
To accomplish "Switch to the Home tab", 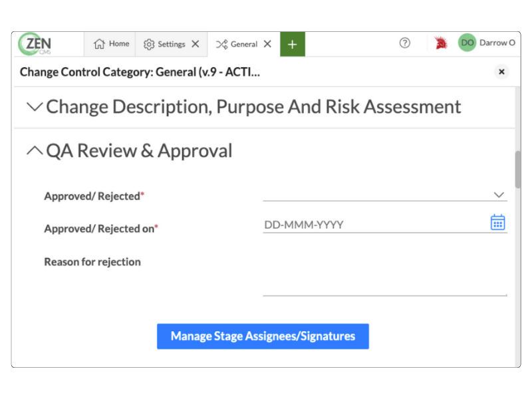I will 111,44.
